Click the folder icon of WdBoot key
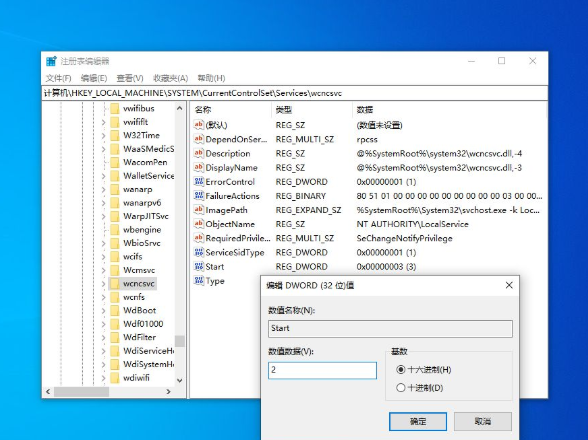Screen dimensions: 588x440 115,311
